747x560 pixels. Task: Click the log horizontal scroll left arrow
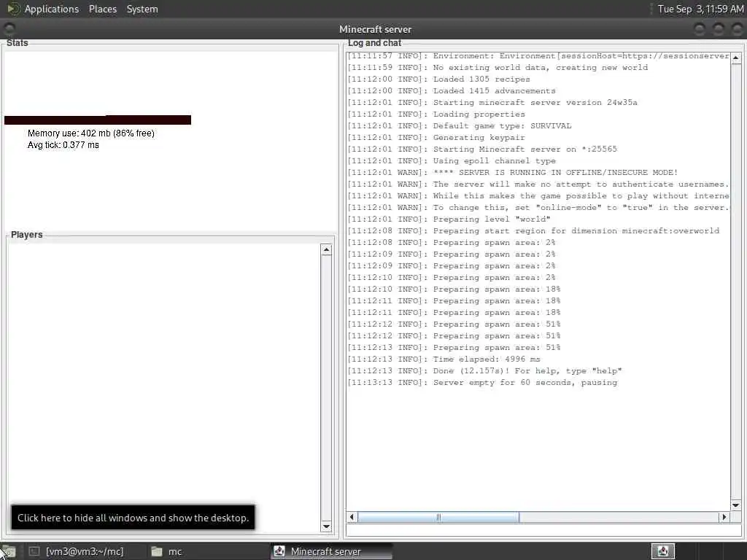[x=352, y=517]
